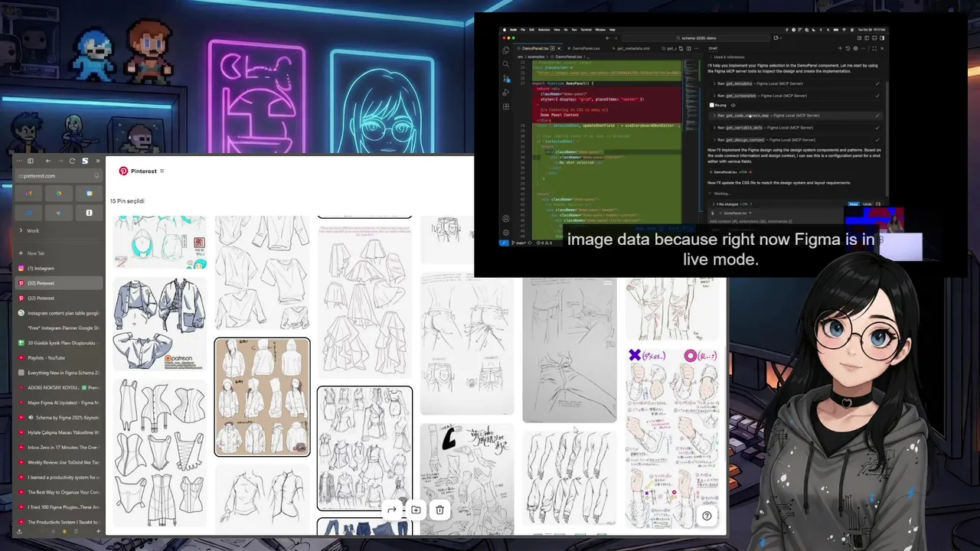Switch to the Playlists - YouTube tab
980x551 pixels.
click(58, 357)
